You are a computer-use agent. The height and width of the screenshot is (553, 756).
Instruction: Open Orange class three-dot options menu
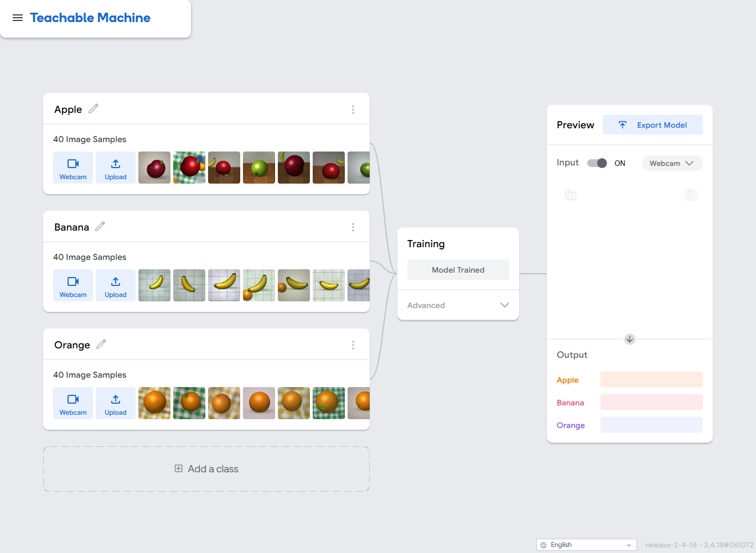point(353,345)
